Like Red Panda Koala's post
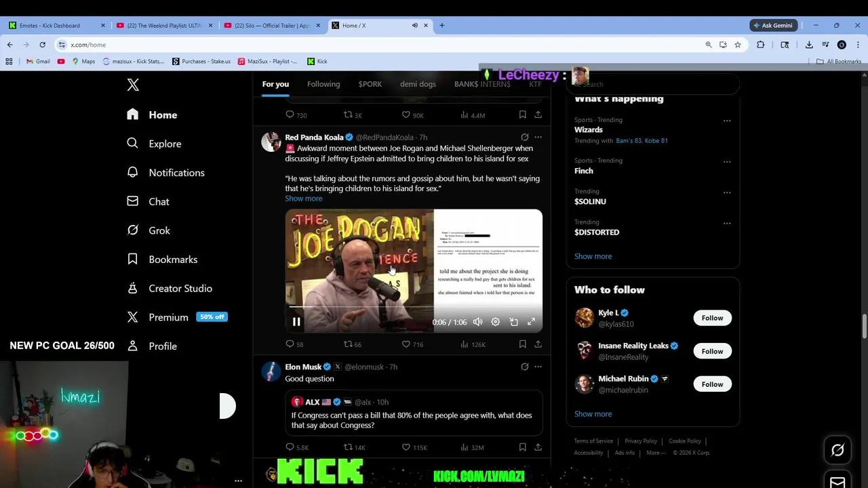868x488 pixels. point(412,344)
